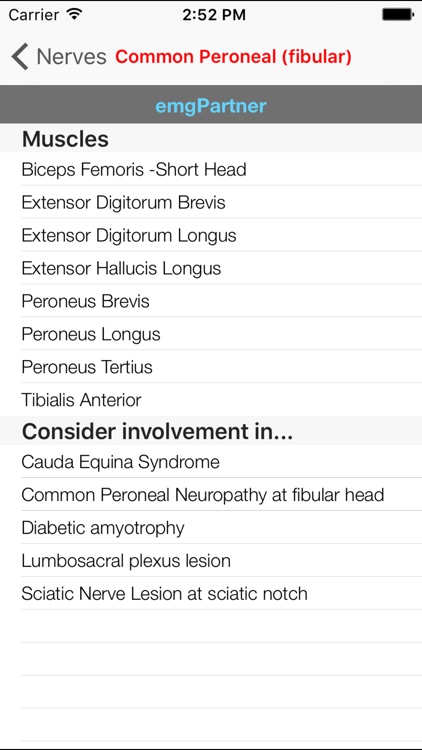Tap the battery indicator icon
This screenshot has height=750, width=422.
coord(398,14)
